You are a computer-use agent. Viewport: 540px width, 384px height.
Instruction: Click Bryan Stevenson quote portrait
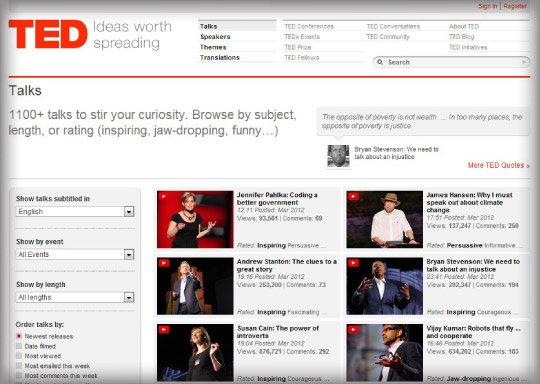click(x=338, y=156)
